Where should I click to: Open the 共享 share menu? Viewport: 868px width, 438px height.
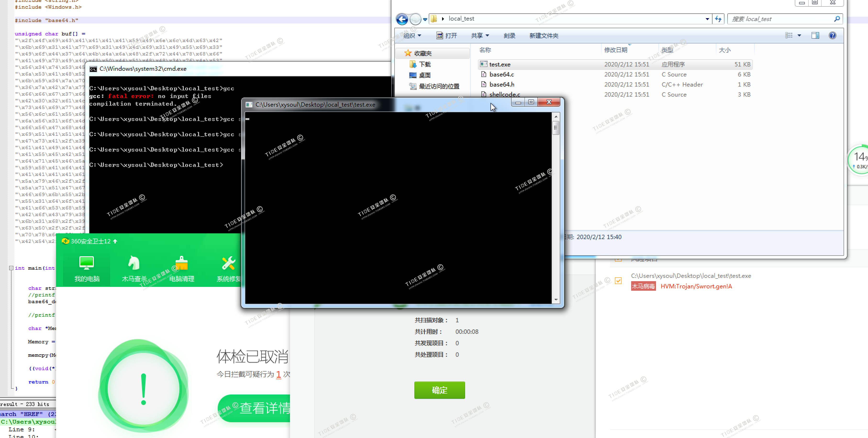pos(480,36)
